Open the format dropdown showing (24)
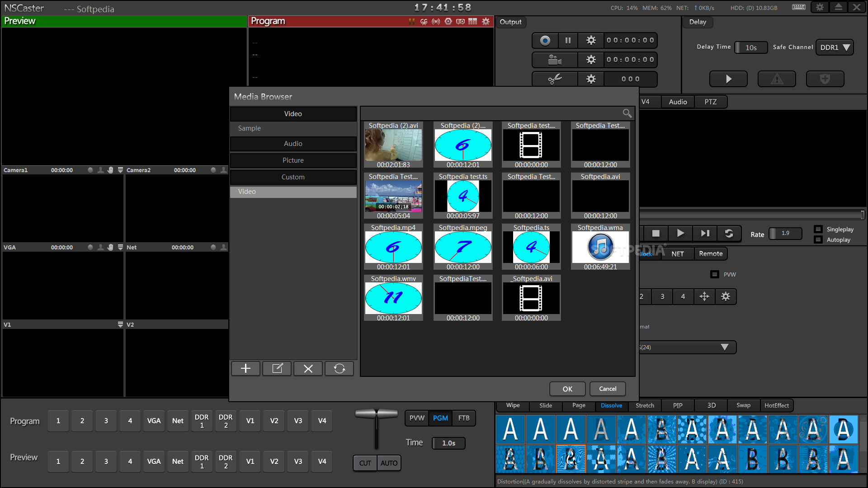This screenshot has width=868, height=488. 688,347
